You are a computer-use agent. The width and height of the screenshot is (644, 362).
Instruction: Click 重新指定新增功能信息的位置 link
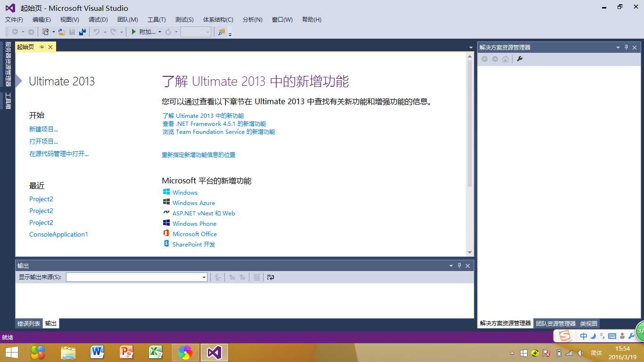pyautogui.click(x=198, y=155)
